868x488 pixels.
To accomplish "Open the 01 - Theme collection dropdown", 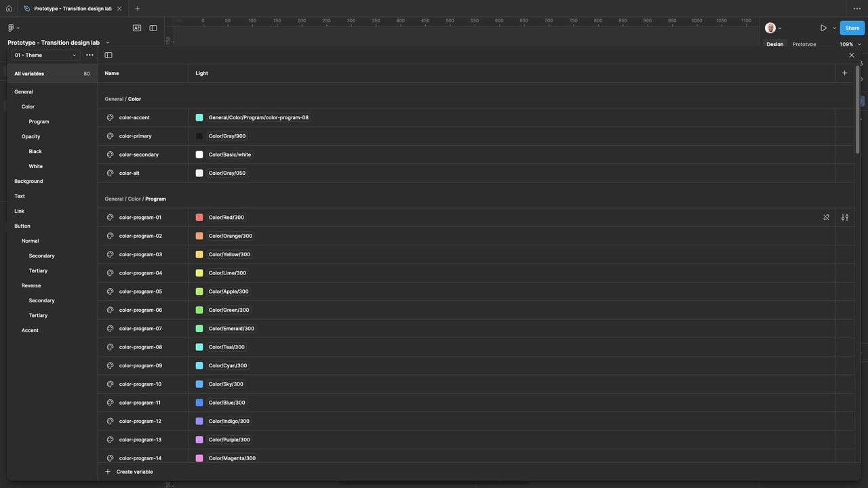I will pyautogui.click(x=45, y=55).
